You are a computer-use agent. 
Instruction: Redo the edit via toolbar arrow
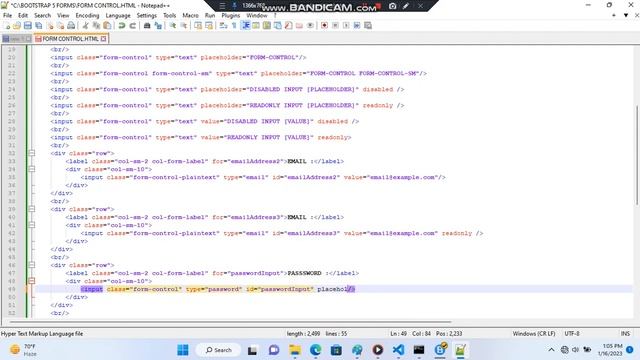(x=133, y=25)
